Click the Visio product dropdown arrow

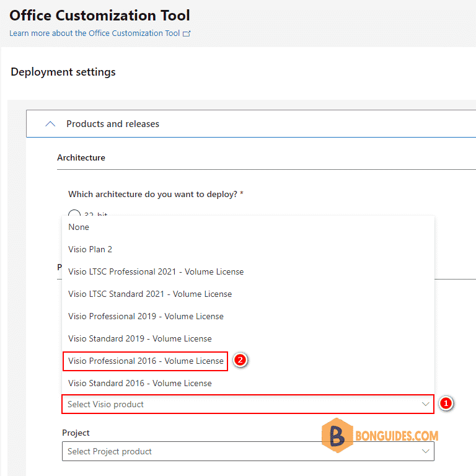coord(425,404)
